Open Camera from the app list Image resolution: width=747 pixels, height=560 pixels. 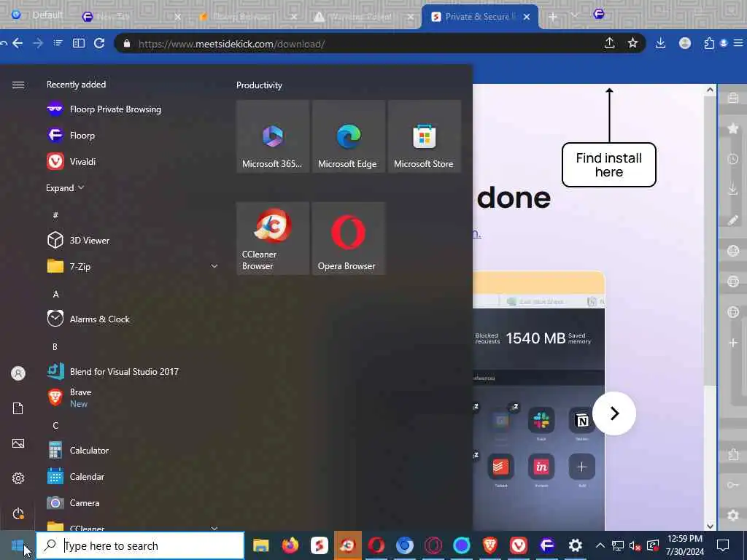click(x=133, y=503)
